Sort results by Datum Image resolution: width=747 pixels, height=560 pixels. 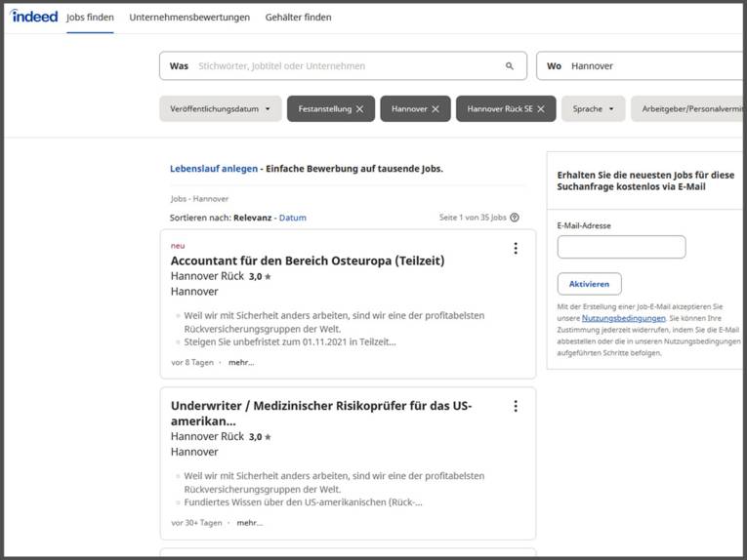(292, 218)
